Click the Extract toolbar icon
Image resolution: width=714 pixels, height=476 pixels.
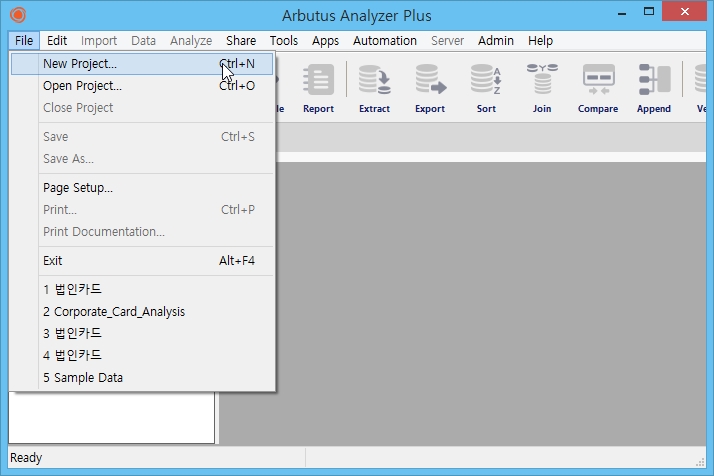coord(374,88)
